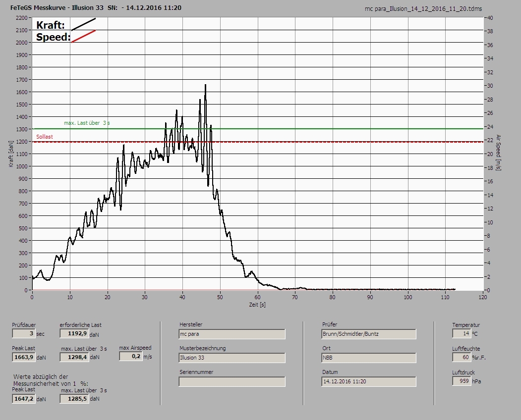
Task: Click the erforderliche Last label
Action: [x=80, y=325]
